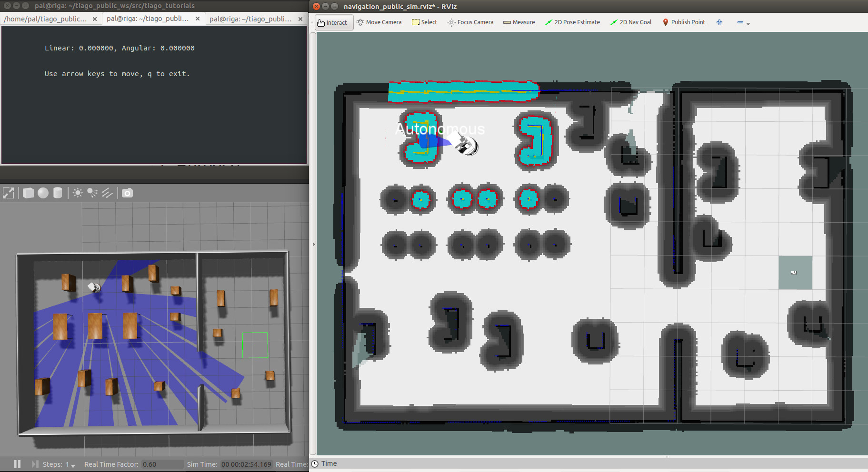Image resolution: width=868 pixels, height=472 pixels.
Task: Add a spot light source
Action: [92, 193]
